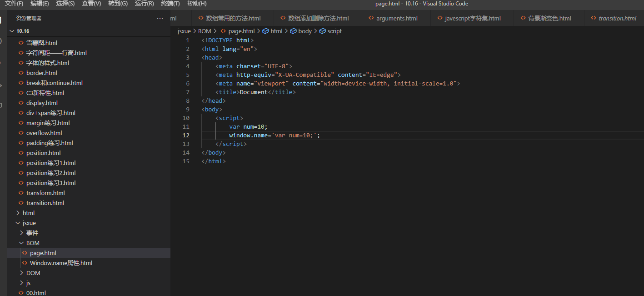Click the file icon beside page.html in breadcrumb
Viewport: 644px width, 296px height.
pos(223,31)
